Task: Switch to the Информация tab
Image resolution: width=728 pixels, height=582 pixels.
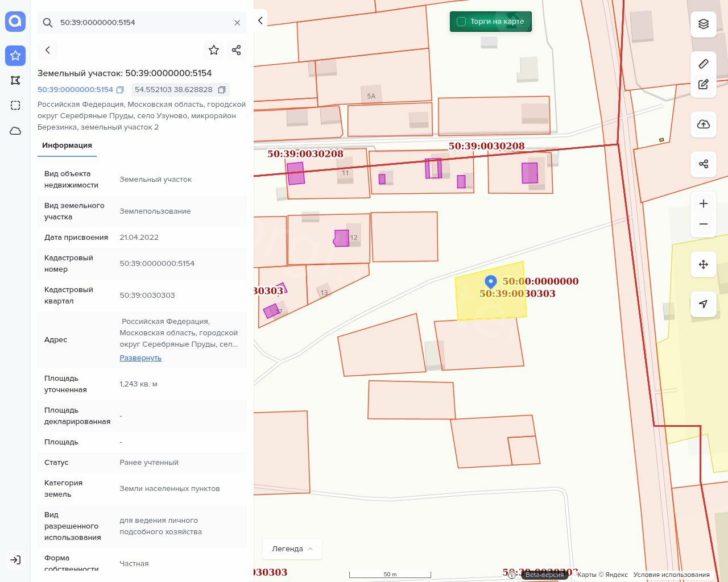Action: [67, 145]
